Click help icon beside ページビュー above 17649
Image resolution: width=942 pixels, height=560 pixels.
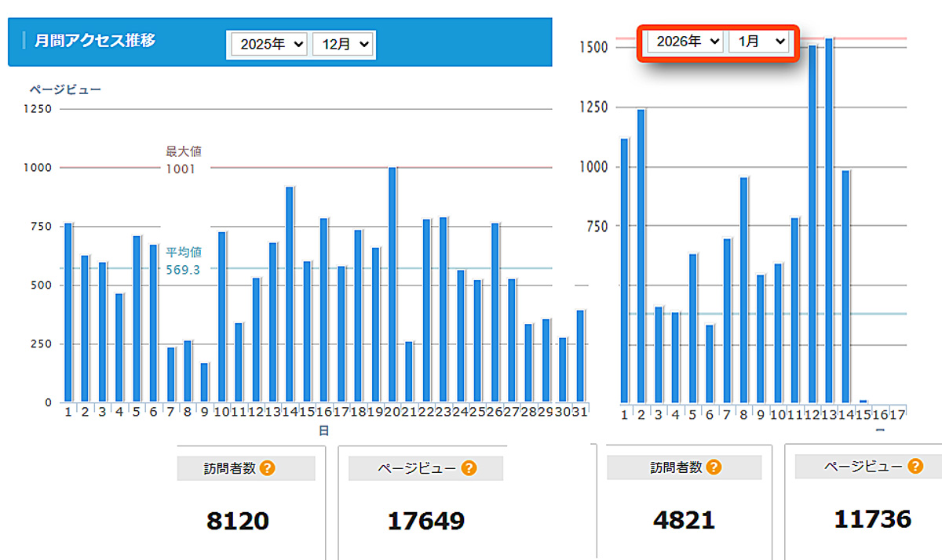(x=469, y=469)
